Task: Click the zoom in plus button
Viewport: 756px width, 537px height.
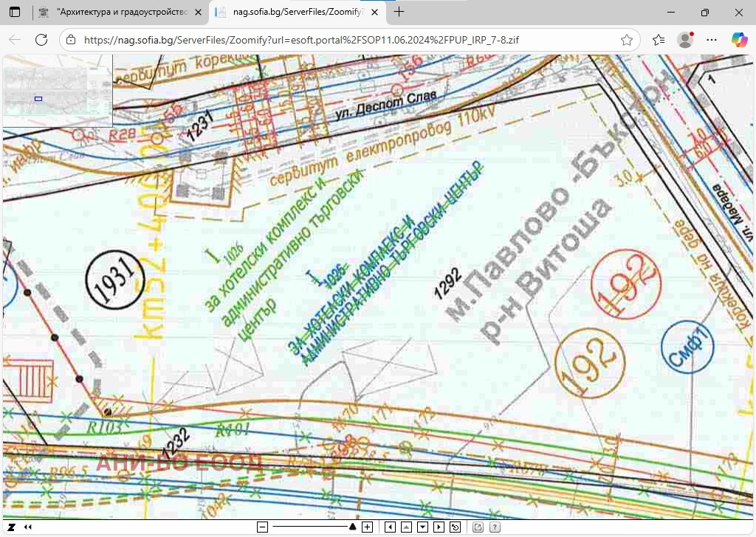Action: coord(368,527)
